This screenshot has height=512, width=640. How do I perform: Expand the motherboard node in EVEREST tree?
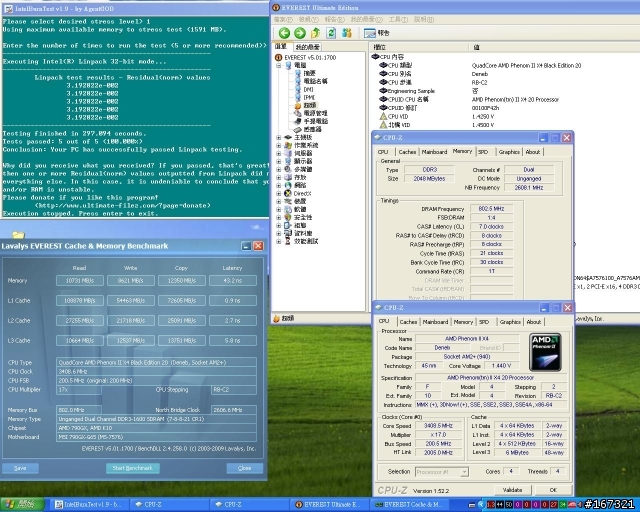tap(280, 137)
